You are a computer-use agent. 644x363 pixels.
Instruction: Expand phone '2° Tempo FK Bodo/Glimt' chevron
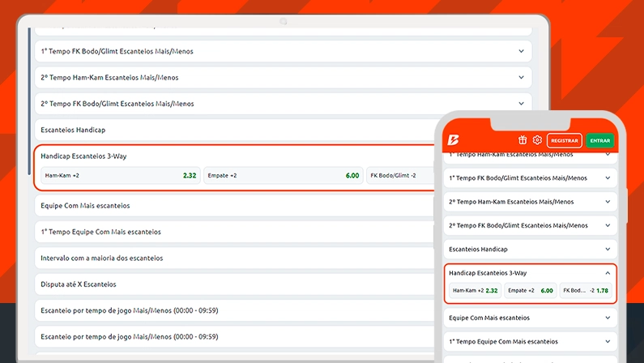pos(608,225)
